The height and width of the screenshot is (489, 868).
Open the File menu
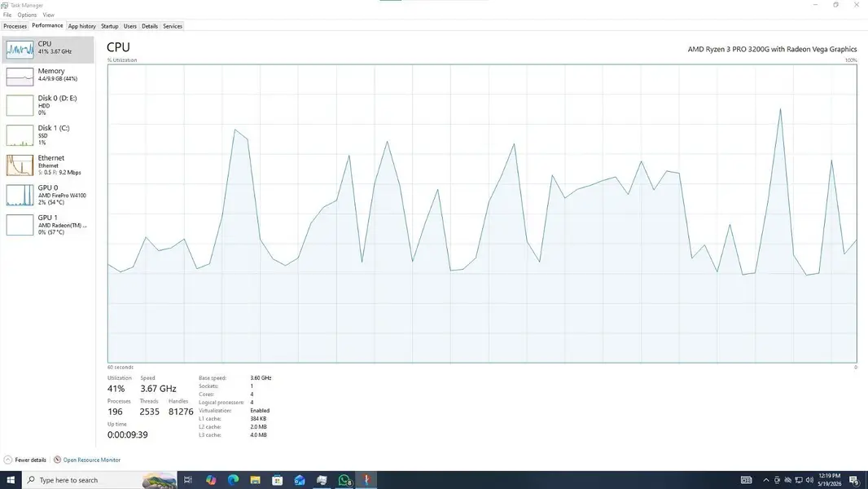tap(7, 15)
